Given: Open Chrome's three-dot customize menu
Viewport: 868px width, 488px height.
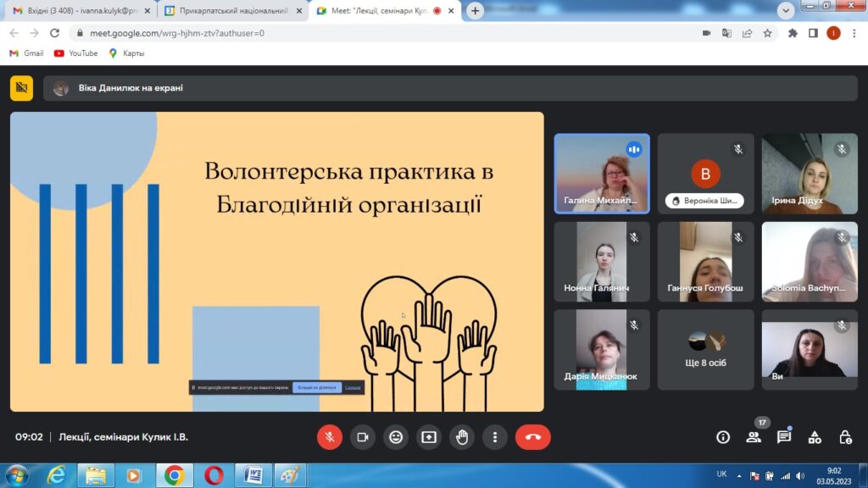Looking at the screenshot, I should coord(854,33).
